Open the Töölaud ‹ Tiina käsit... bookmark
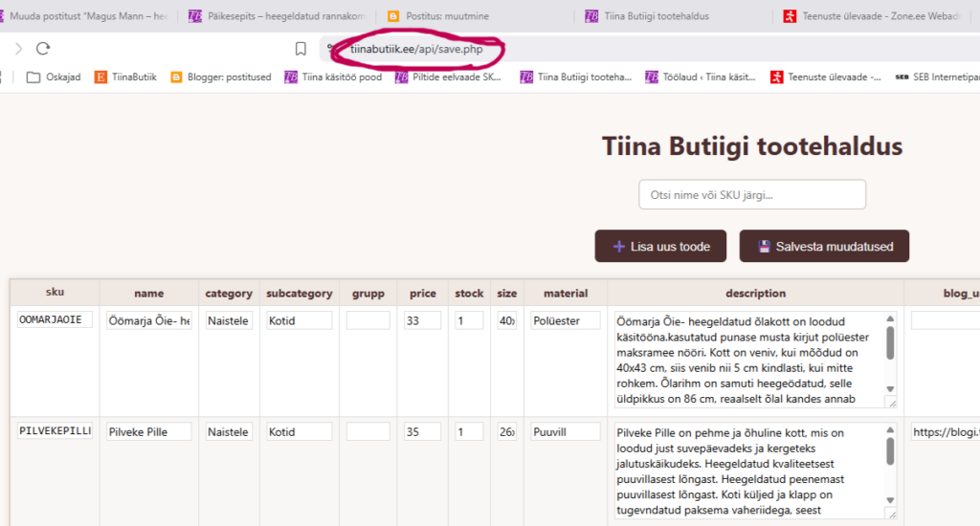This screenshot has height=526, width=980. tap(701, 77)
